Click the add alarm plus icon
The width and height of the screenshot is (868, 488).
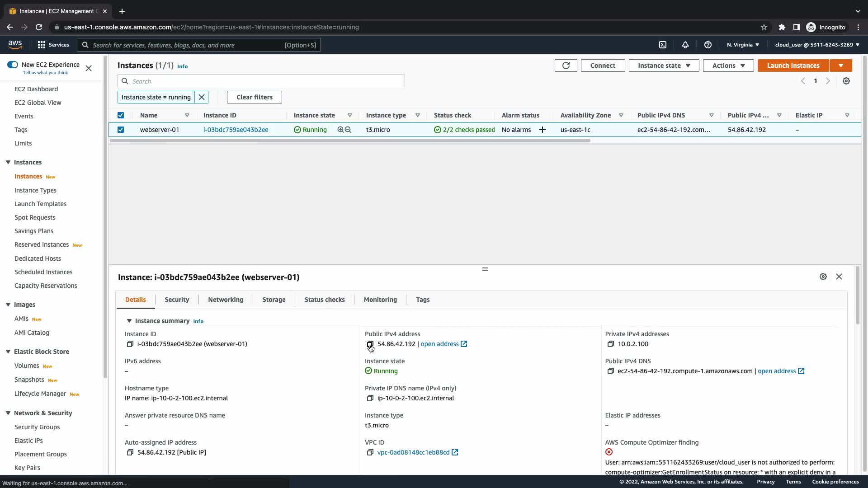tap(542, 130)
